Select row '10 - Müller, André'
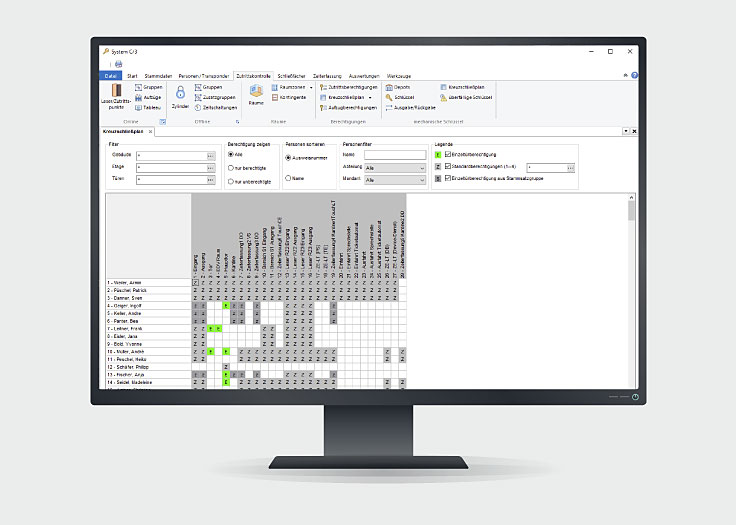736x525 pixels. [x=148, y=352]
